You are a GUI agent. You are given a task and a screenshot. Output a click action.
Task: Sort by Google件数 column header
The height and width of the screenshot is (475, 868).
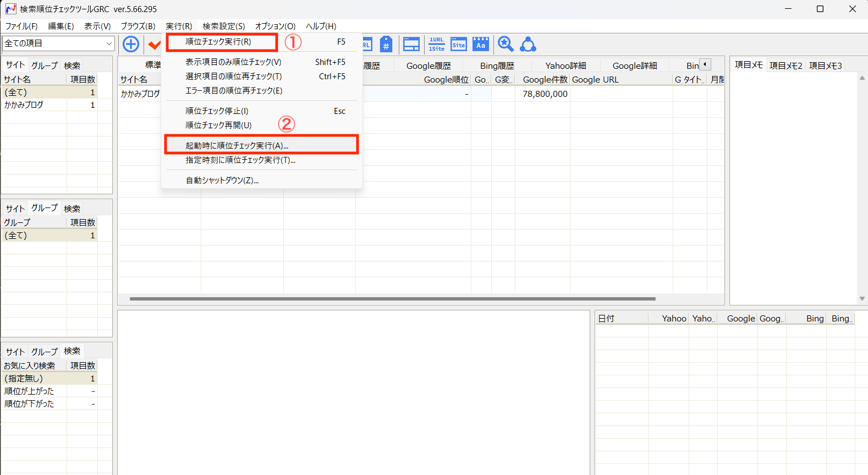pos(542,79)
